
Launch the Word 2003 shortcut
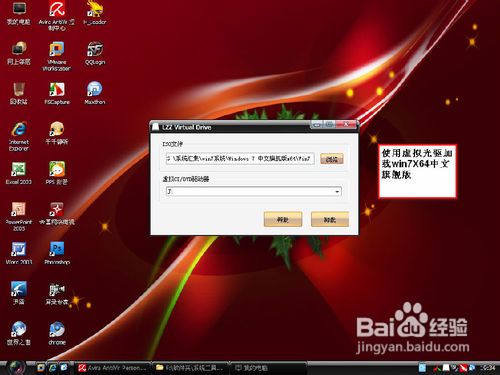tap(19, 253)
